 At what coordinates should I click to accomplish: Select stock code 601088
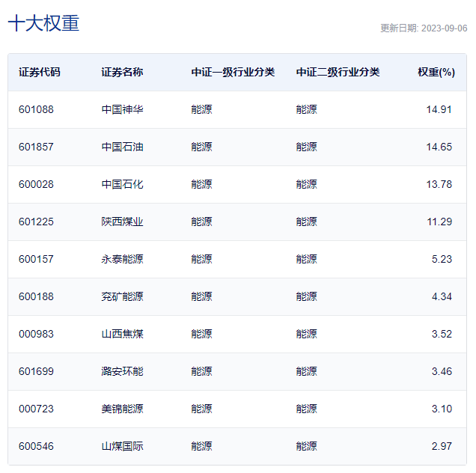coord(36,109)
